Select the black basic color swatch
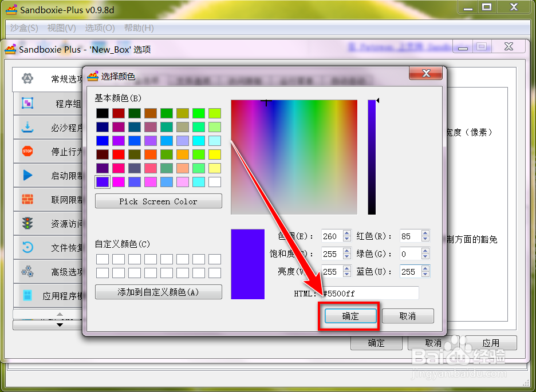This screenshot has width=536, height=392. 102,113
